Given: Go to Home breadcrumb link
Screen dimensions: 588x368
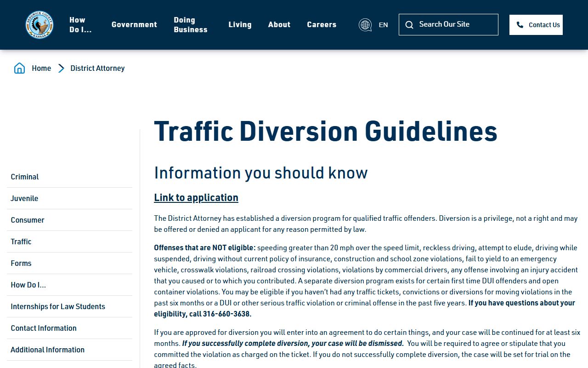Looking at the screenshot, I should coord(41,69).
